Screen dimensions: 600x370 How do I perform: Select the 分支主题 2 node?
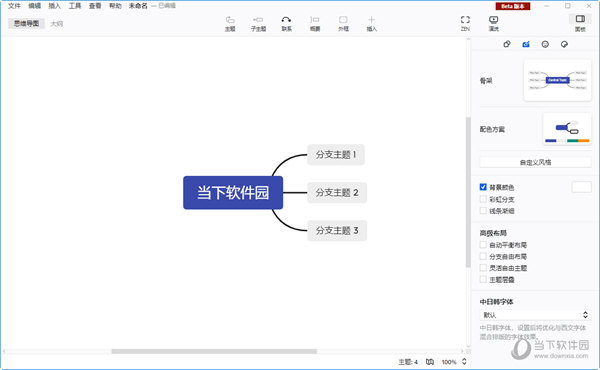(337, 192)
